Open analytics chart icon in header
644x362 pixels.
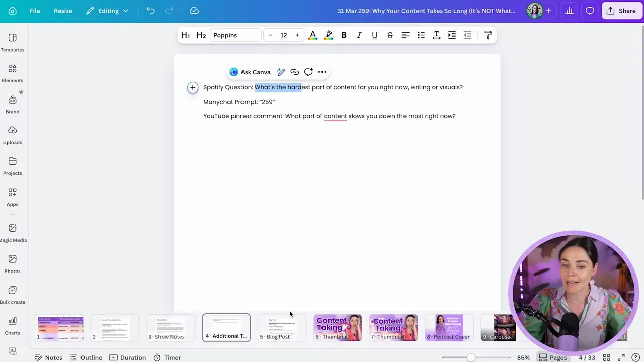click(x=569, y=11)
